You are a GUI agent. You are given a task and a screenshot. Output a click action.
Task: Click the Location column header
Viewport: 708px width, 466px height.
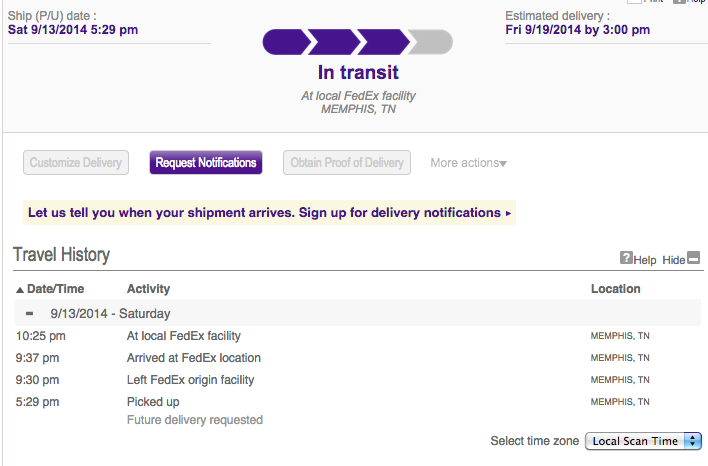pos(615,289)
